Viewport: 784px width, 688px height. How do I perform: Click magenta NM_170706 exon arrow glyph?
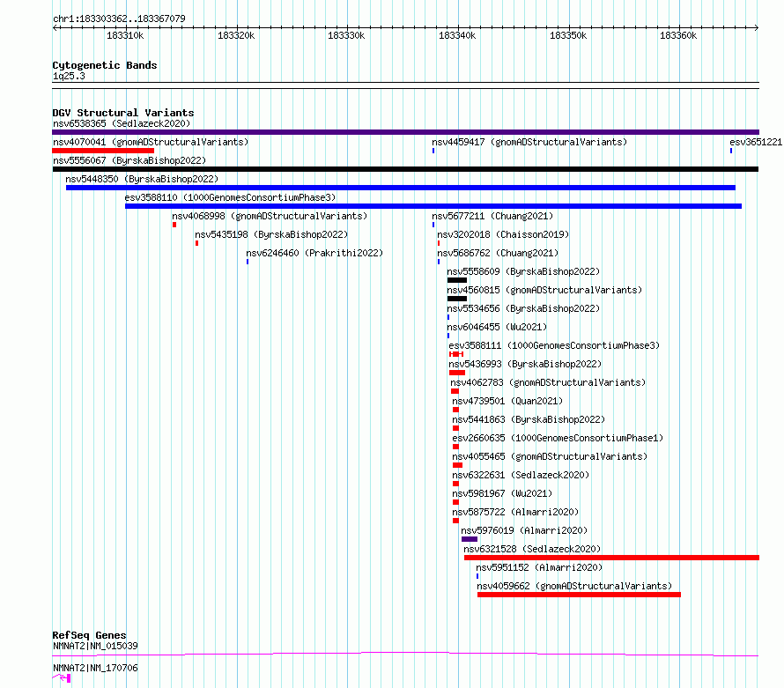tap(62, 678)
